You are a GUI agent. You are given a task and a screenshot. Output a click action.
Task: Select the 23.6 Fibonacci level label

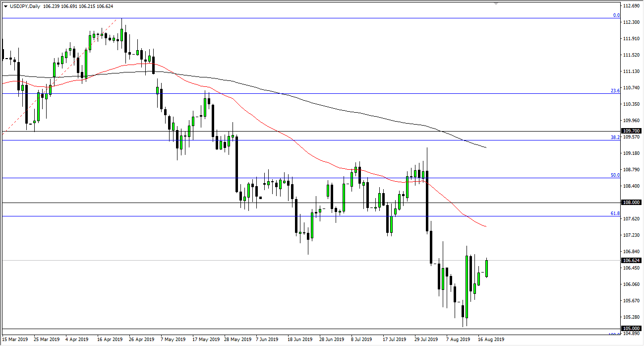615,91
